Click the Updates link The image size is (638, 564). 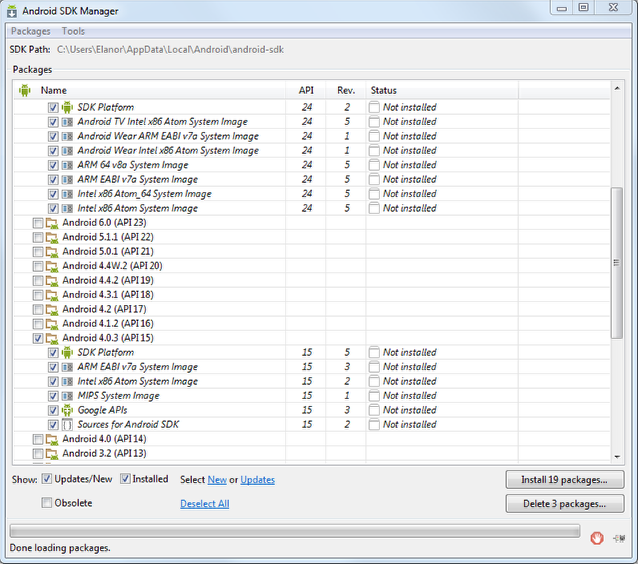pos(258,480)
